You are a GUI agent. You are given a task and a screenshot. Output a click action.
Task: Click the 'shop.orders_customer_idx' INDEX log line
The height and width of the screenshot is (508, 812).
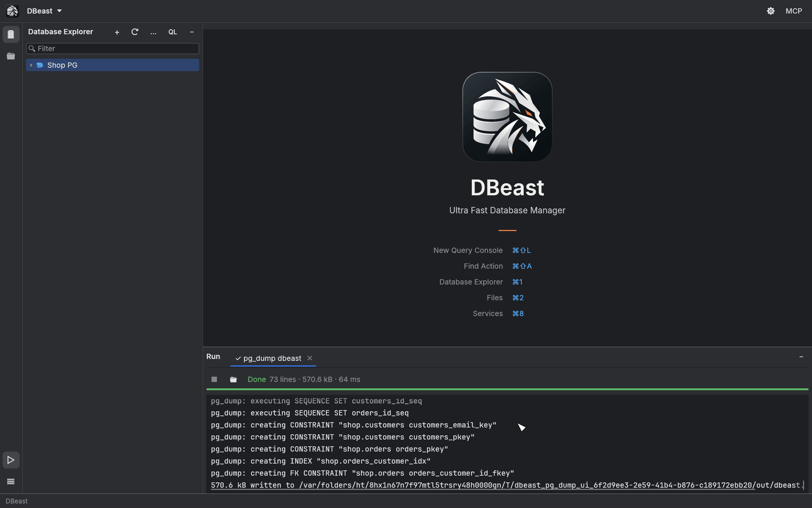(x=321, y=461)
